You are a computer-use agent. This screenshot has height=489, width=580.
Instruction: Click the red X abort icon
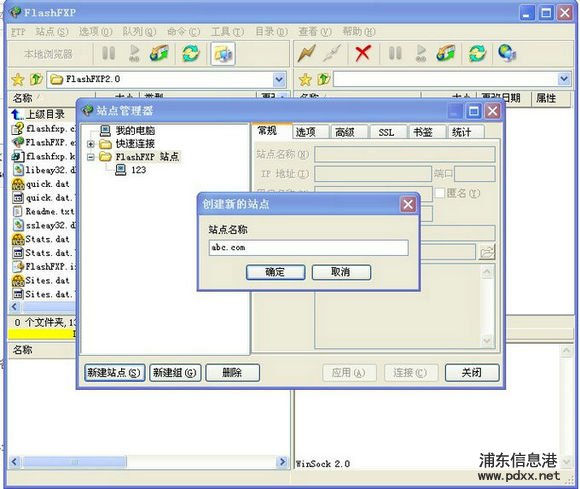click(362, 53)
